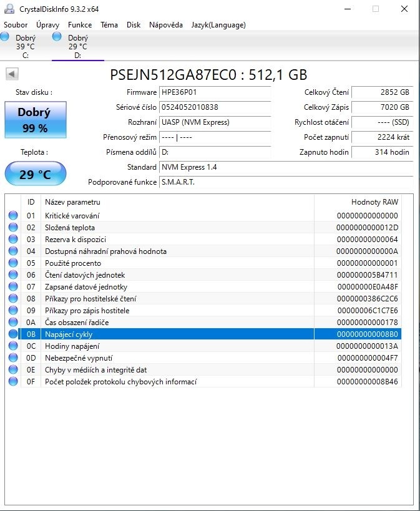Click the Počet zapnutí value 2224 krát
The image size is (420, 511).
point(382,137)
